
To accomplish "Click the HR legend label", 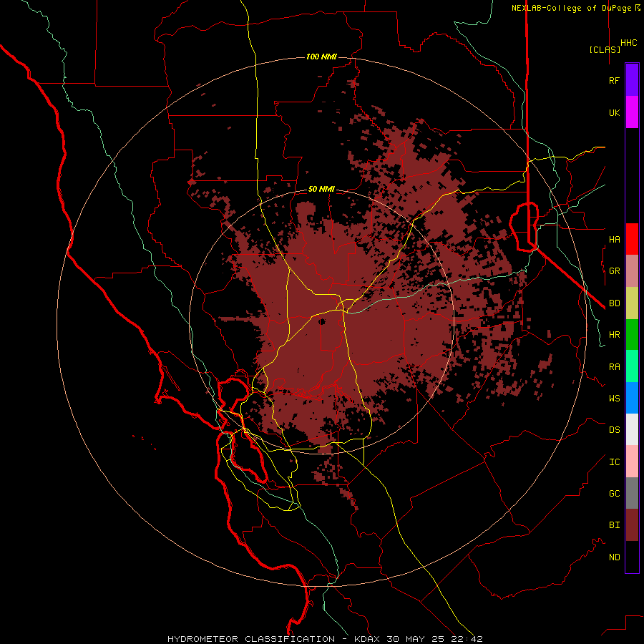I will tap(614, 335).
